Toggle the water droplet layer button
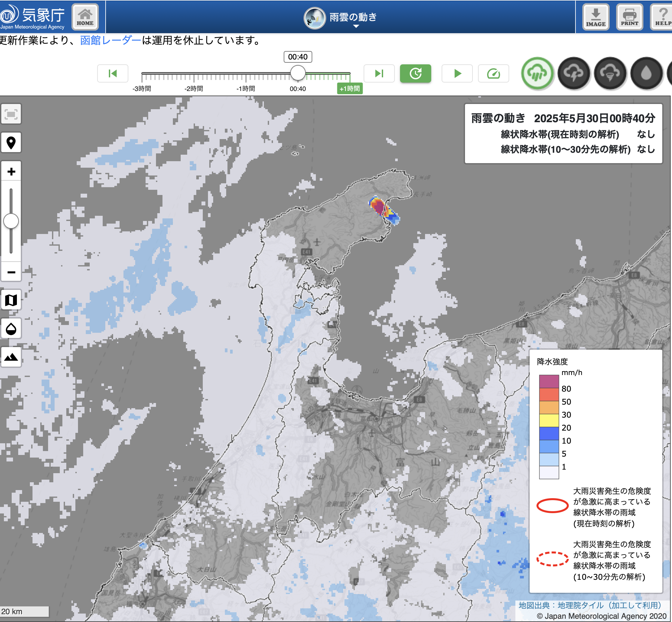Viewport: 672px width, 622px height. (646, 73)
